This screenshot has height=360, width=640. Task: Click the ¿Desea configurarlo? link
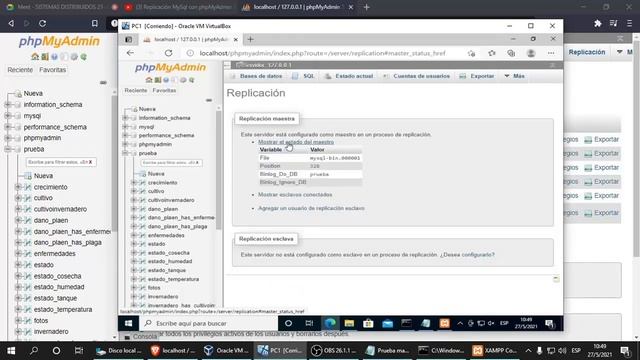click(x=467, y=255)
